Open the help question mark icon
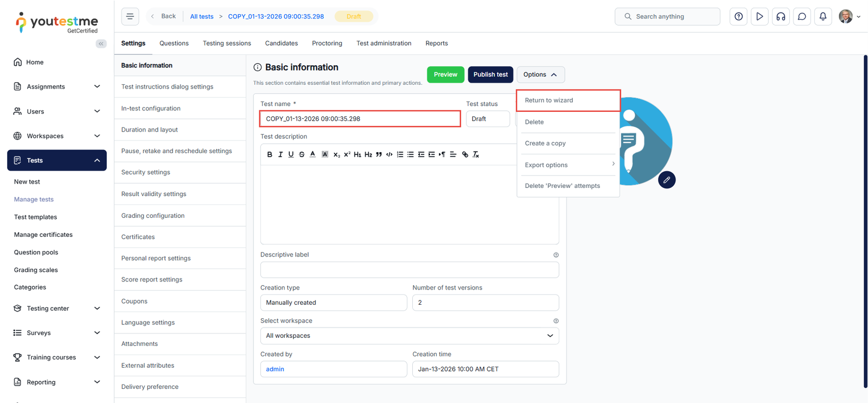 coord(738,16)
